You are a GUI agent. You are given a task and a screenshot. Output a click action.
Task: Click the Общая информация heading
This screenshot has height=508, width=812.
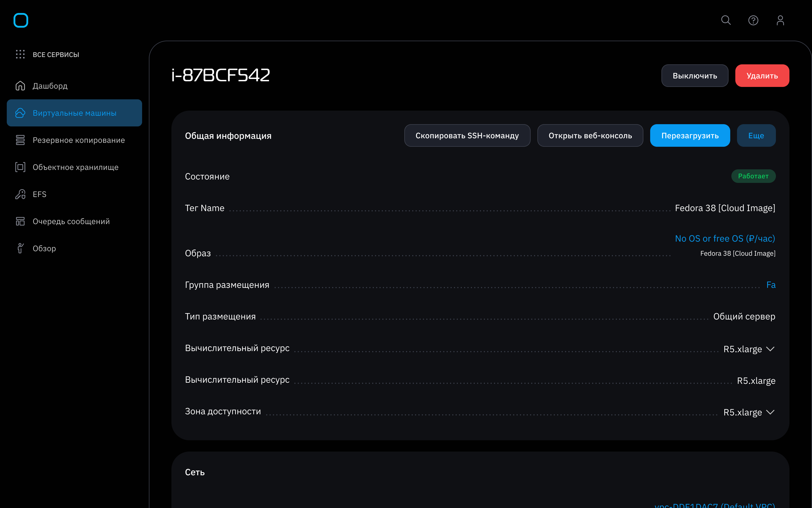(x=228, y=136)
